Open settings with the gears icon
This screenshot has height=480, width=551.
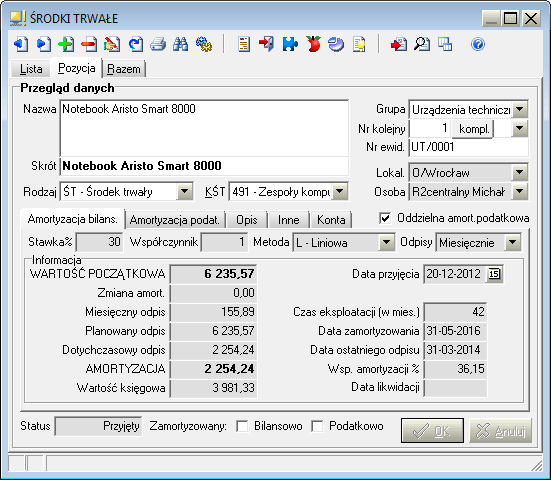tap(204, 45)
